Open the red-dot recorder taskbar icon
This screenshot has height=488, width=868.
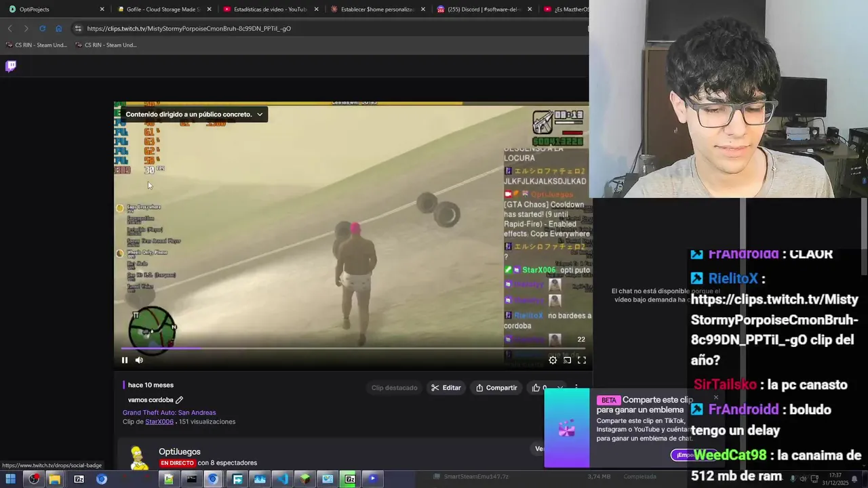[x=34, y=479]
